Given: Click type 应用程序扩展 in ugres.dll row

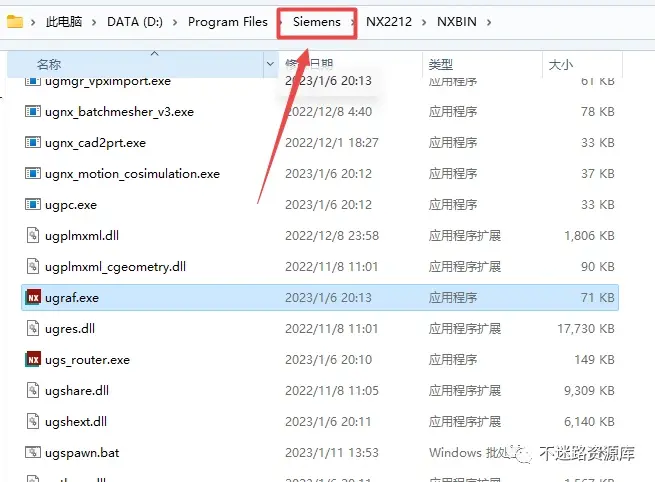Looking at the screenshot, I should [x=465, y=329].
